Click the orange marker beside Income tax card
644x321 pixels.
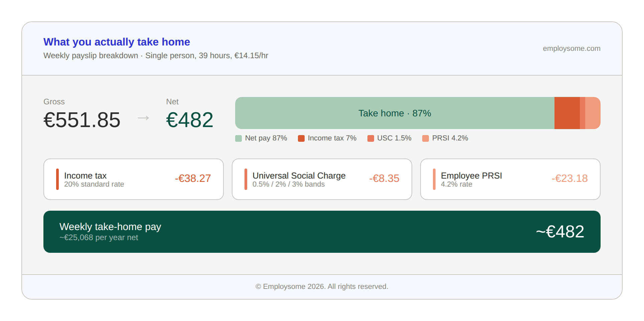(57, 179)
